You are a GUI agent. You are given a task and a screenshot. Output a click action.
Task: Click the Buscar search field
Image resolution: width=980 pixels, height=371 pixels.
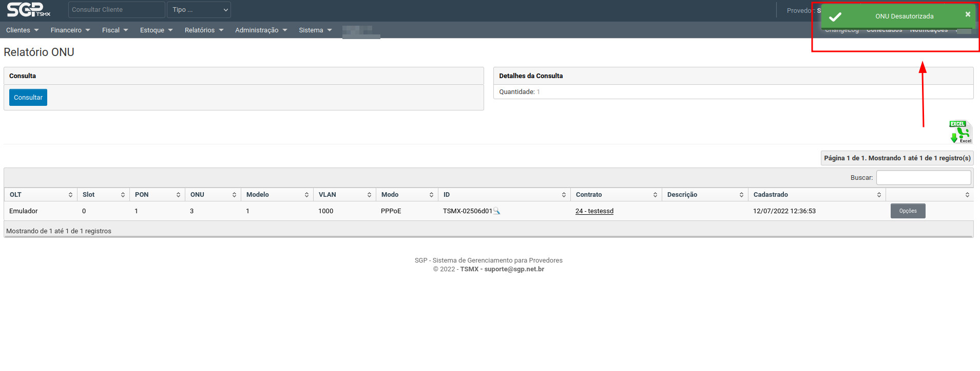(923, 178)
